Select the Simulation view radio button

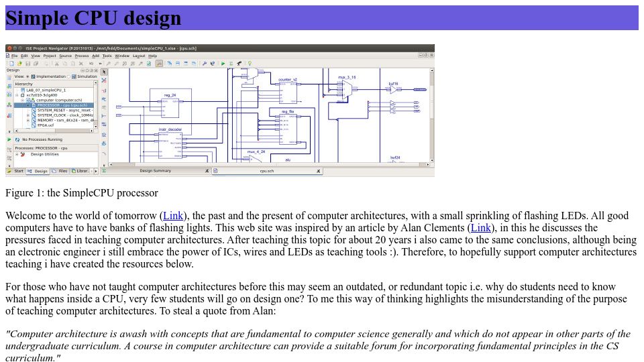tap(68, 76)
